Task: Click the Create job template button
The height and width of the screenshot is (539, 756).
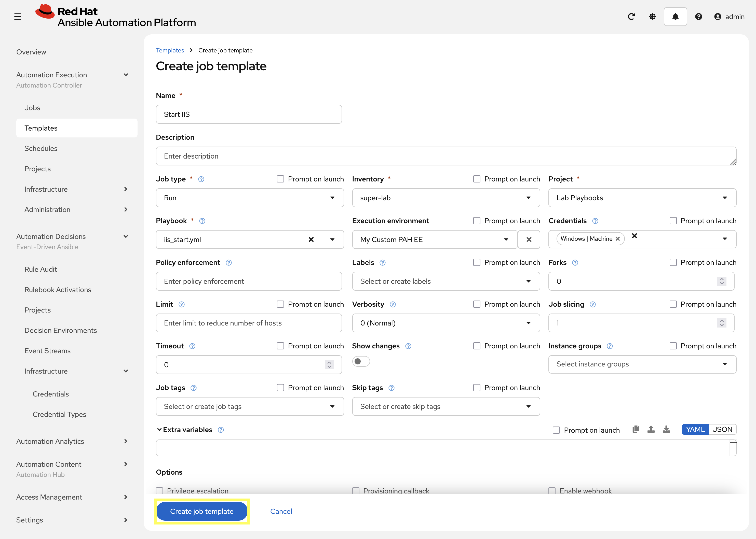Action: click(x=201, y=511)
